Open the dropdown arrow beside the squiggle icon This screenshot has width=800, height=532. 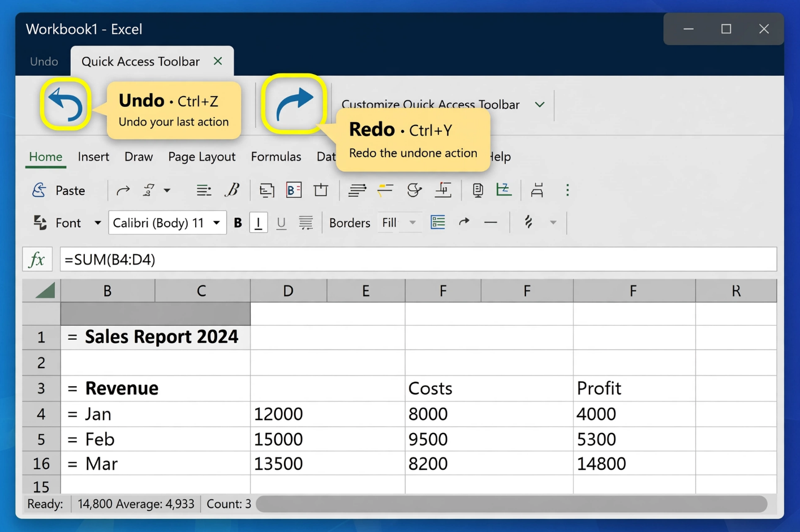(553, 223)
